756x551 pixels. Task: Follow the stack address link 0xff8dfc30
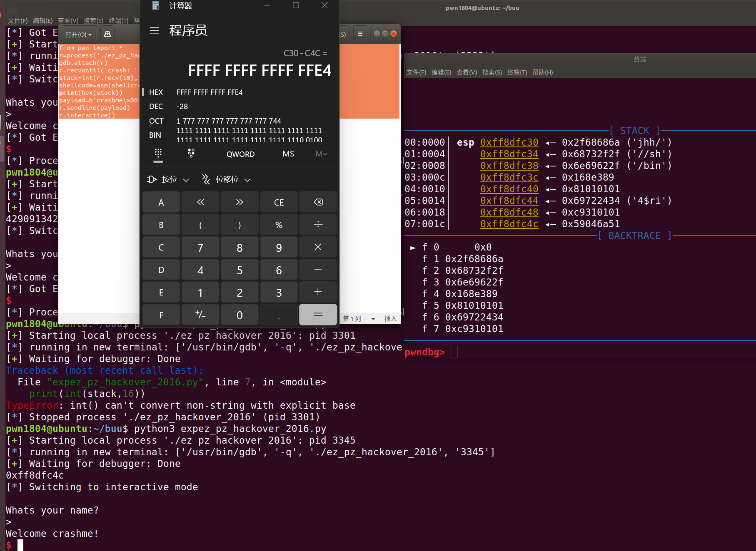click(x=509, y=142)
